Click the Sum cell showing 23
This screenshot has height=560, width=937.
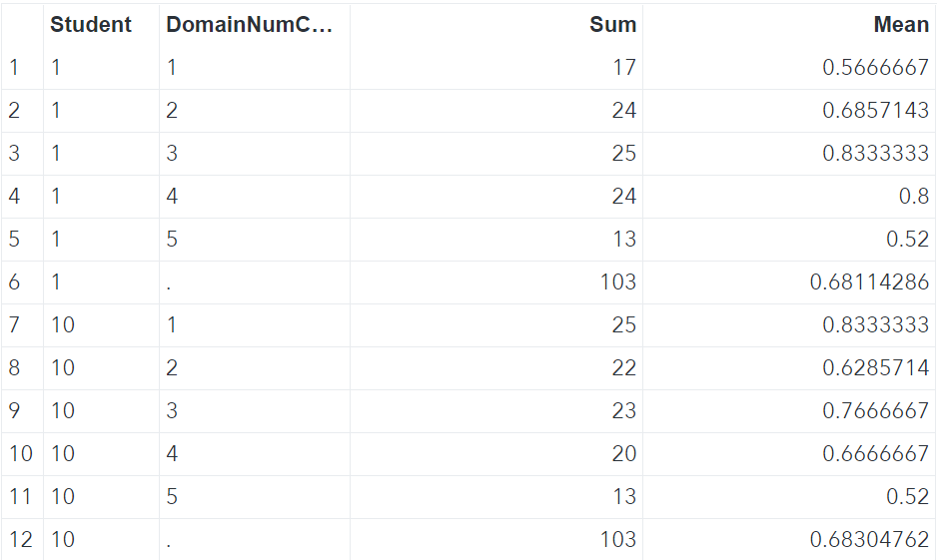point(623,411)
